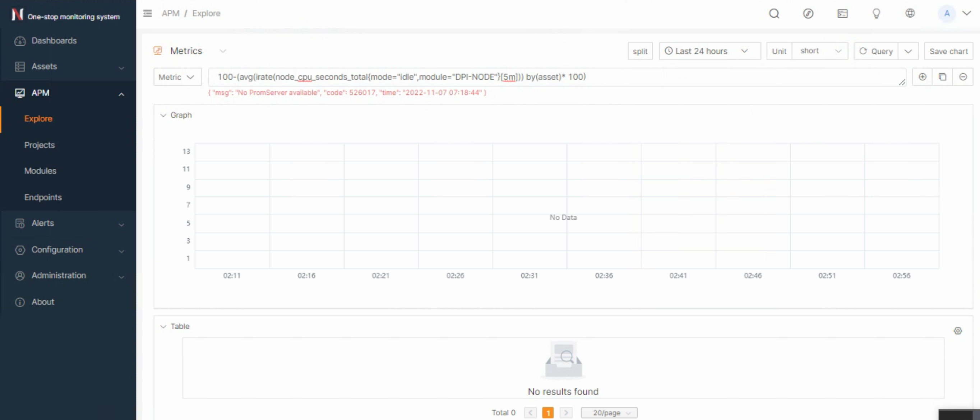This screenshot has height=420, width=980.
Task: Click the lightbulb icon in top bar
Action: pos(876,14)
